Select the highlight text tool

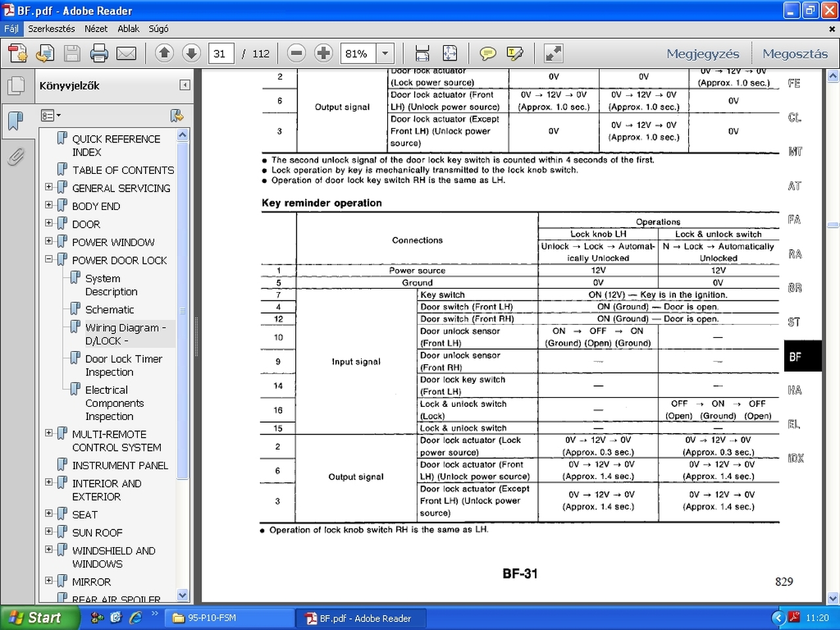pos(515,53)
